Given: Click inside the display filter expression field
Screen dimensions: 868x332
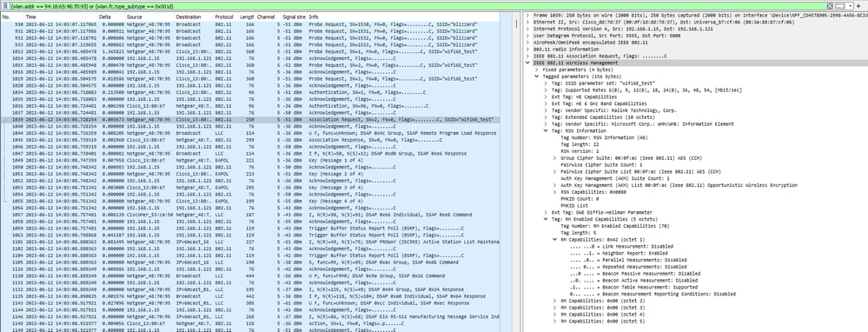Looking at the screenshot, I should (x=417, y=5).
